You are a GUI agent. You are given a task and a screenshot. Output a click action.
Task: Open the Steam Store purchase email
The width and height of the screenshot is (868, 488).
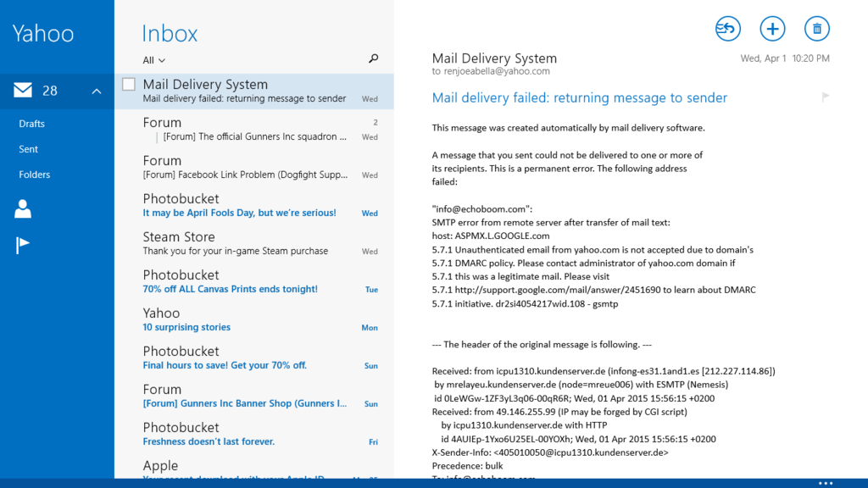[254, 243]
